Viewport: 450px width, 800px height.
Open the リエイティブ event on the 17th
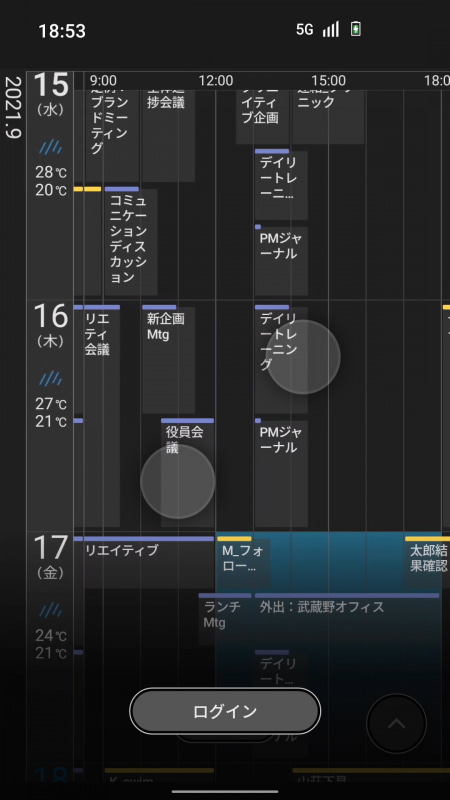point(149,562)
